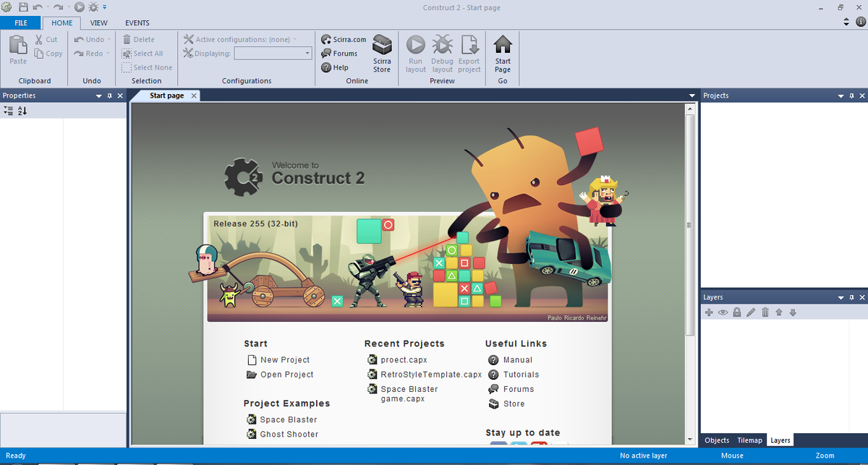Open Forums from the Online ribbon group
Viewport: 868px width, 465px height.
[x=339, y=54]
